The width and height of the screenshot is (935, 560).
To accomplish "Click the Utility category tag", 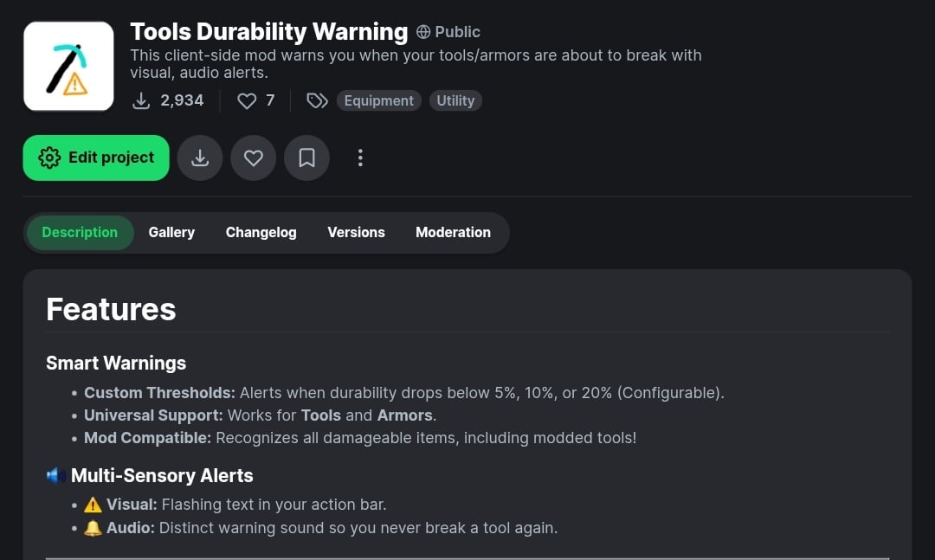I will 455,101.
